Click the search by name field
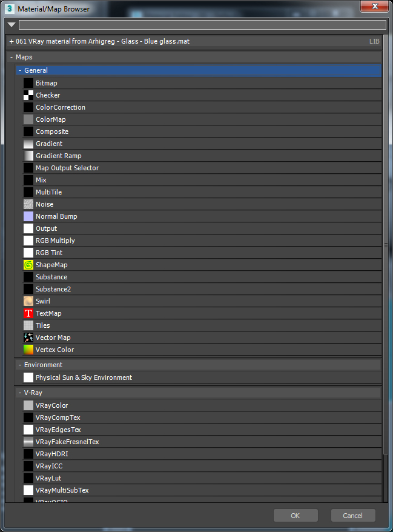 pos(202,25)
